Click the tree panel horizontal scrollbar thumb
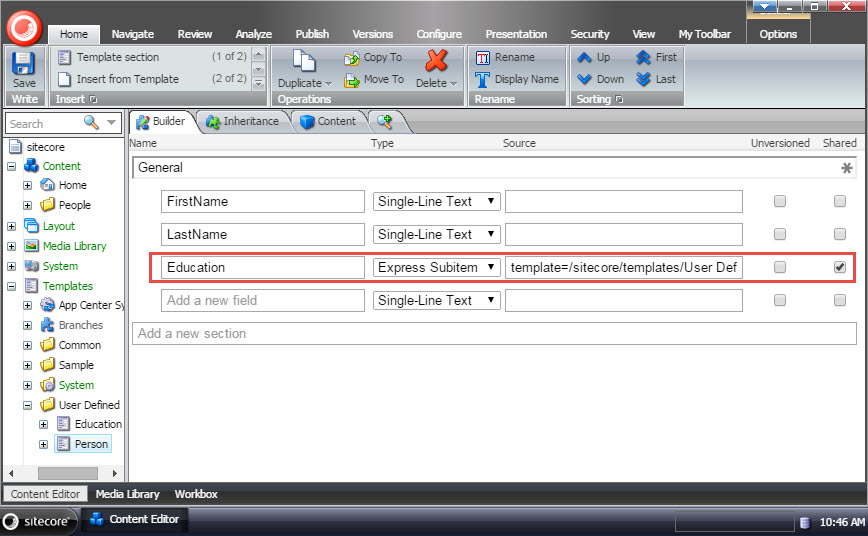The height and width of the screenshot is (536, 868). 68,473
